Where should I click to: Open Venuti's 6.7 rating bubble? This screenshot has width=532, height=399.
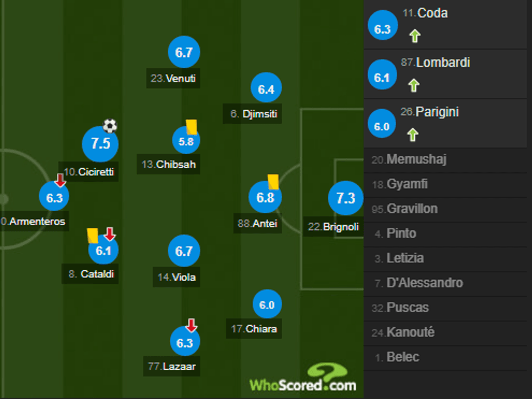pos(183,52)
